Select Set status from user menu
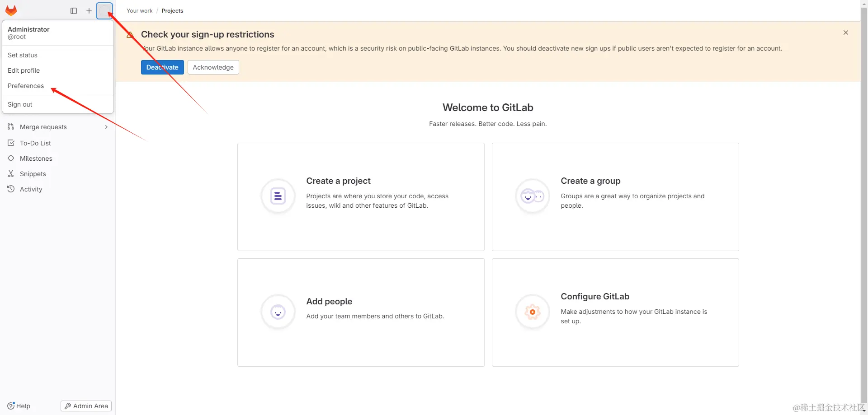 coord(58,55)
